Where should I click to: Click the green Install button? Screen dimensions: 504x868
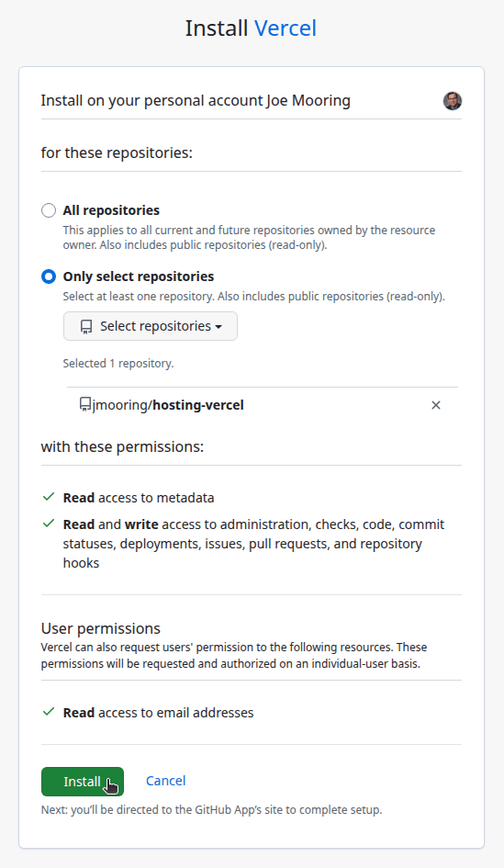[83, 781]
